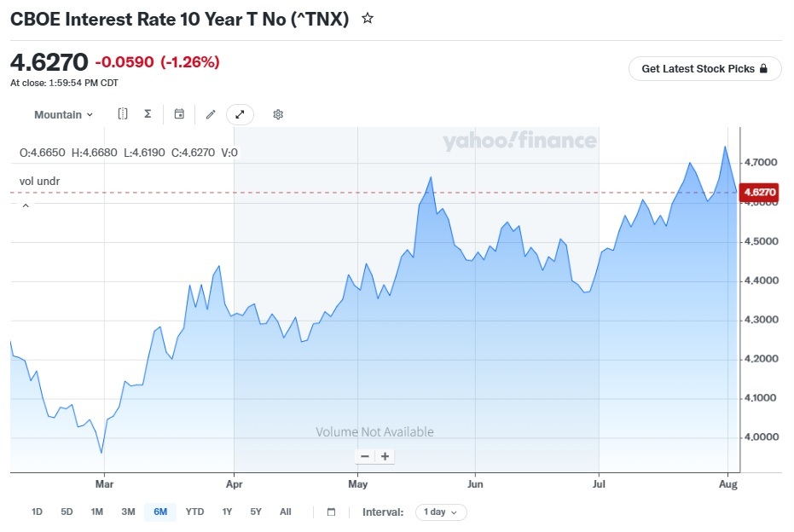Add ^TNX to watchlist with star icon
Screen dimensions: 794x532
point(368,19)
